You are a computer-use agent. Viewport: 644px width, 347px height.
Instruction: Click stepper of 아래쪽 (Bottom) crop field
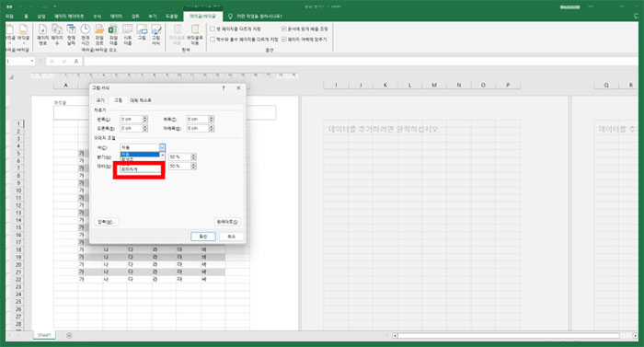pyautogui.click(x=211, y=128)
